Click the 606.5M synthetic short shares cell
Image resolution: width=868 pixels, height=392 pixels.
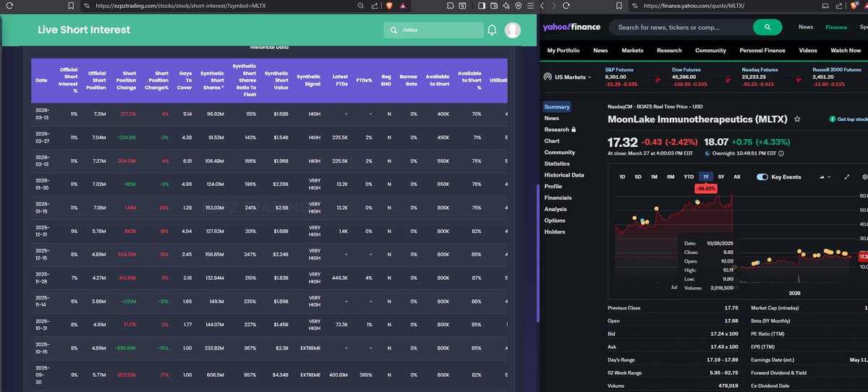pyautogui.click(x=215, y=375)
